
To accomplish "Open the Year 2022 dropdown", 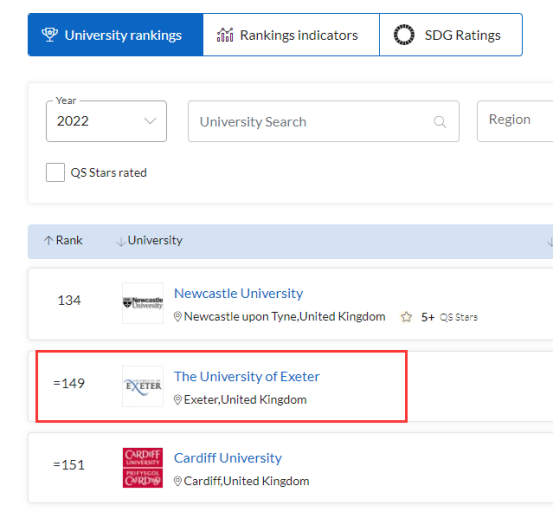I will (x=106, y=121).
